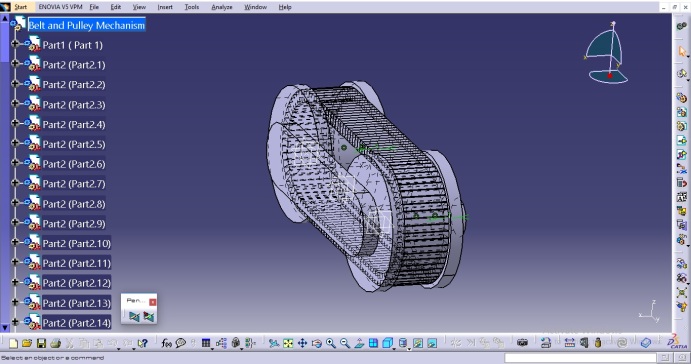
Task: Click the Select arrow tool in right toolbar
Action: tap(682, 52)
